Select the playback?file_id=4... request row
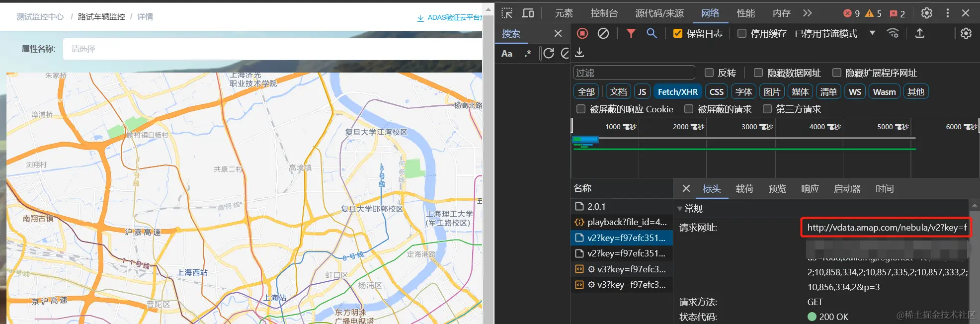Viewport: 980px width, 324px height. 621,222
